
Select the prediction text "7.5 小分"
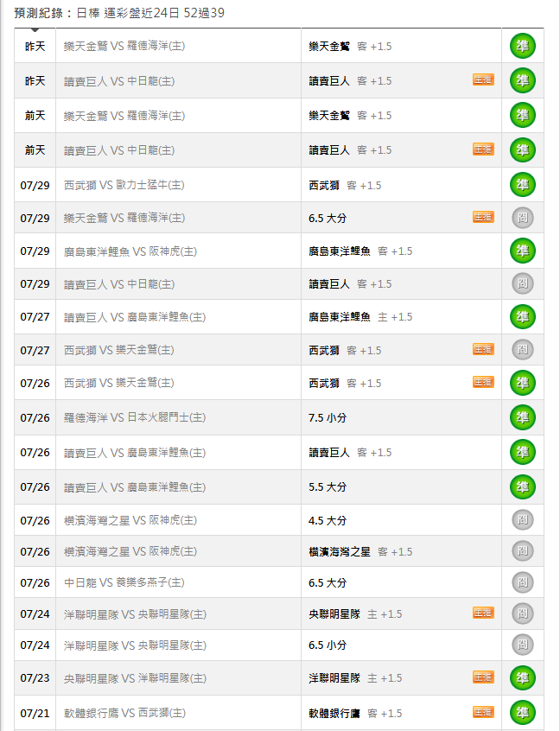point(328,417)
